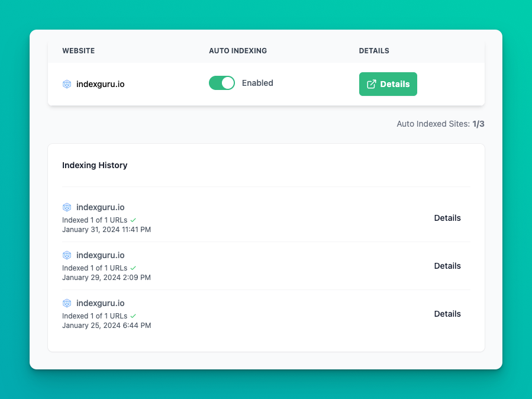Image resolution: width=532 pixels, height=399 pixels.
Task: Click the hexagon icon in the January 29 entry
Action: [x=67, y=255]
